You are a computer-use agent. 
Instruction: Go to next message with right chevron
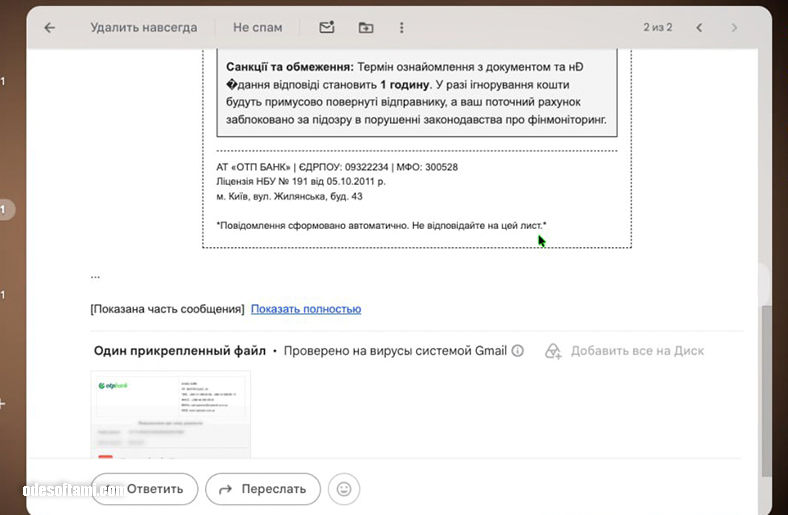[734, 28]
